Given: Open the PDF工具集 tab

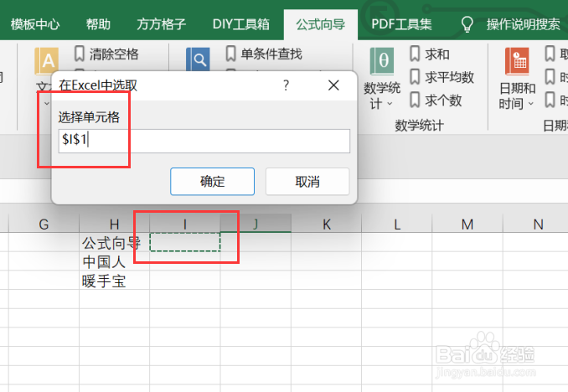Looking at the screenshot, I should pyautogui.click(x=401, y=24).
